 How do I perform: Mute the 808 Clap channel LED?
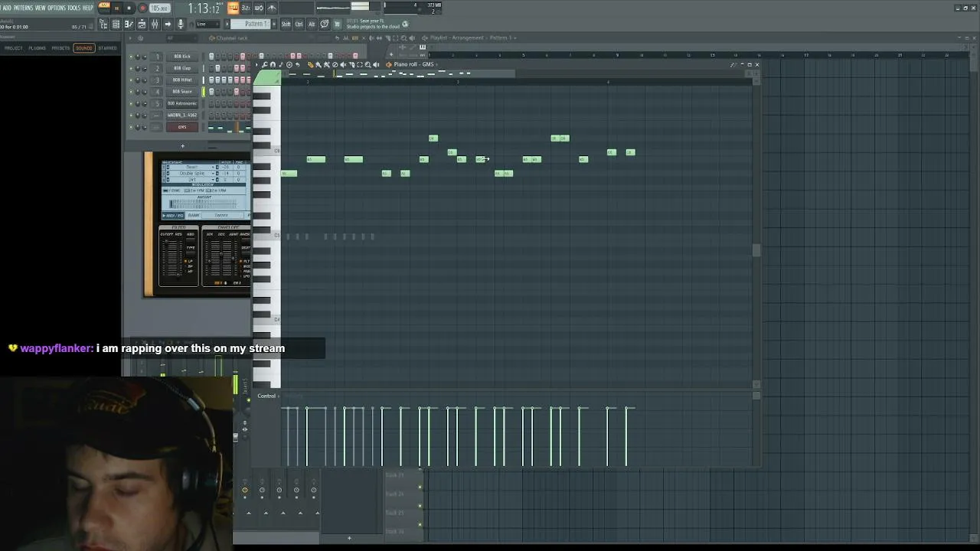click(131, 68)
